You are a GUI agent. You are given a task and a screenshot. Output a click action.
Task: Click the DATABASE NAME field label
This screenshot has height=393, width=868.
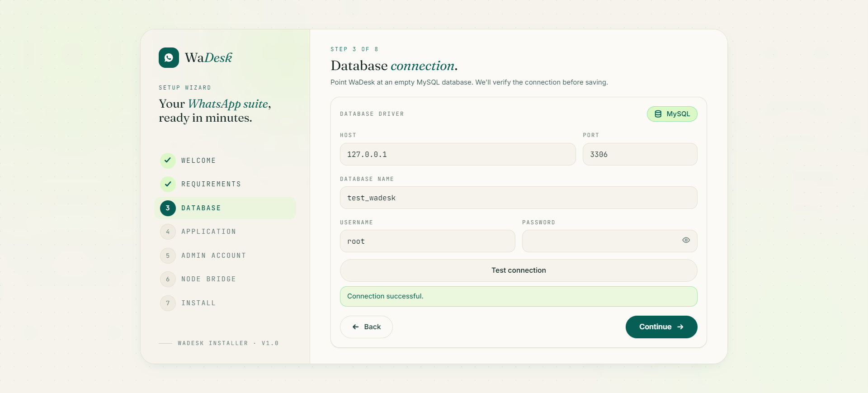coord(367,179)
